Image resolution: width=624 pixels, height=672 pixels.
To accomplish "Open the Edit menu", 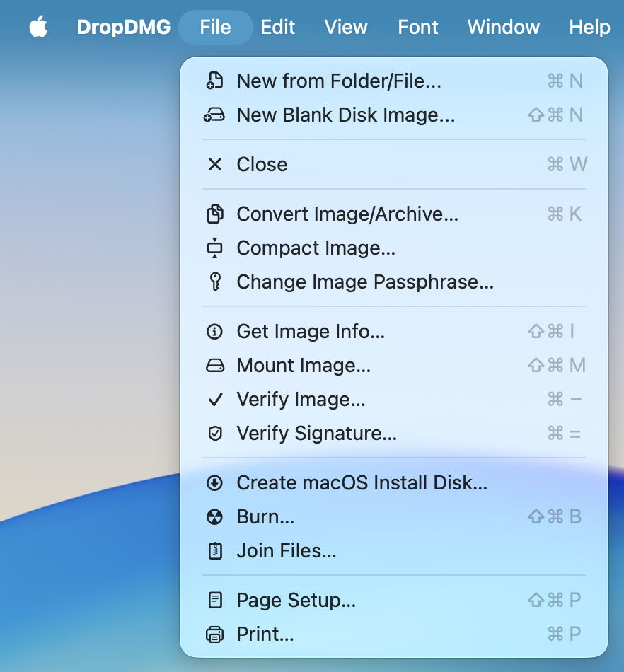I will [277, 27].
